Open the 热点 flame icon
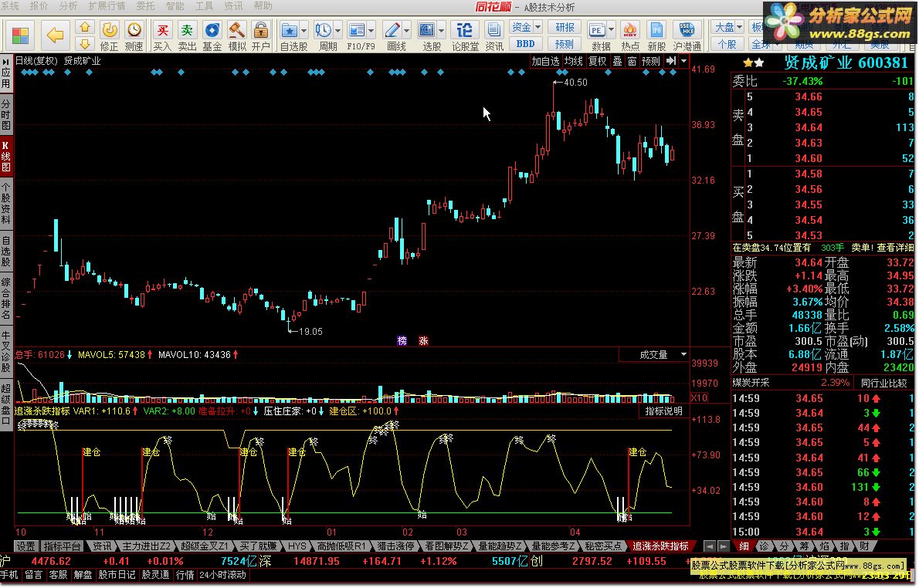This screenshot has width=919, height=588. (x=630, y=30)
